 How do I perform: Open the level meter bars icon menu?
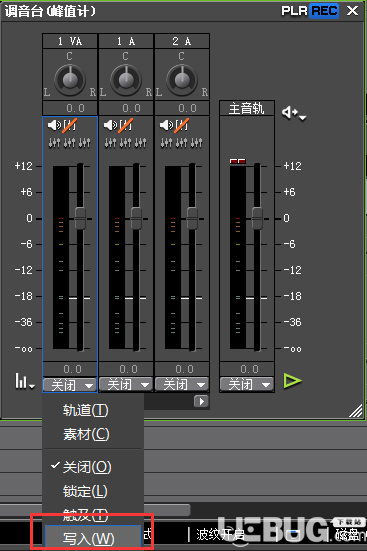click(x=25, y=381)
